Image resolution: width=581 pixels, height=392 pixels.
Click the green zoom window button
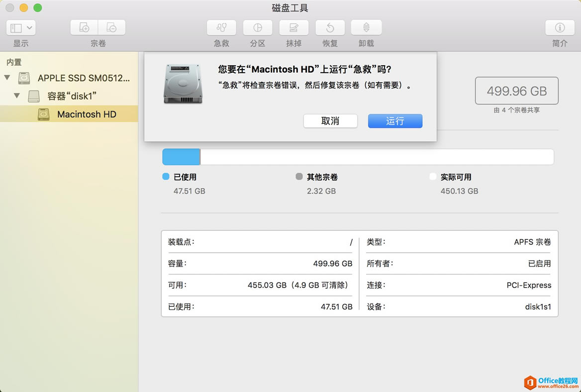tap(38, 8)
